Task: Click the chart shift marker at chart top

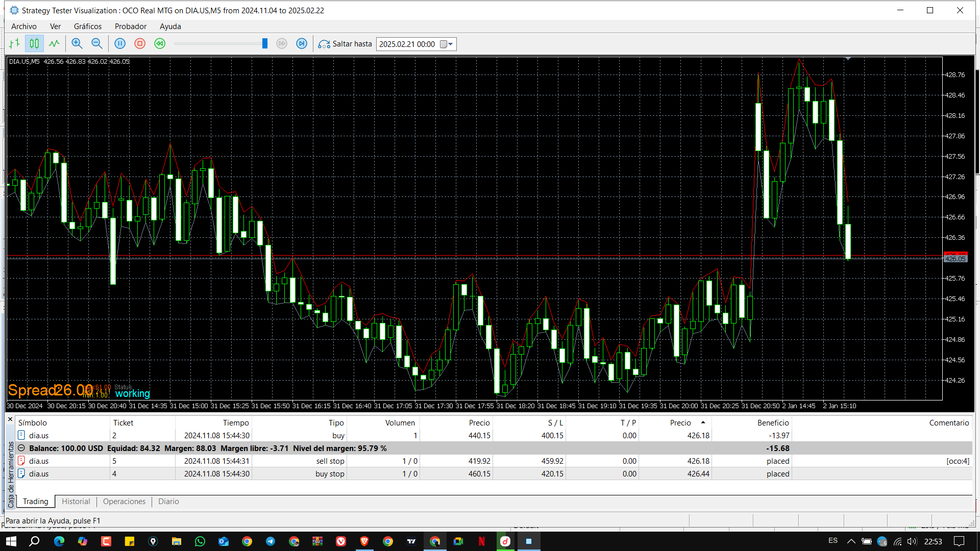Action: 848,59
